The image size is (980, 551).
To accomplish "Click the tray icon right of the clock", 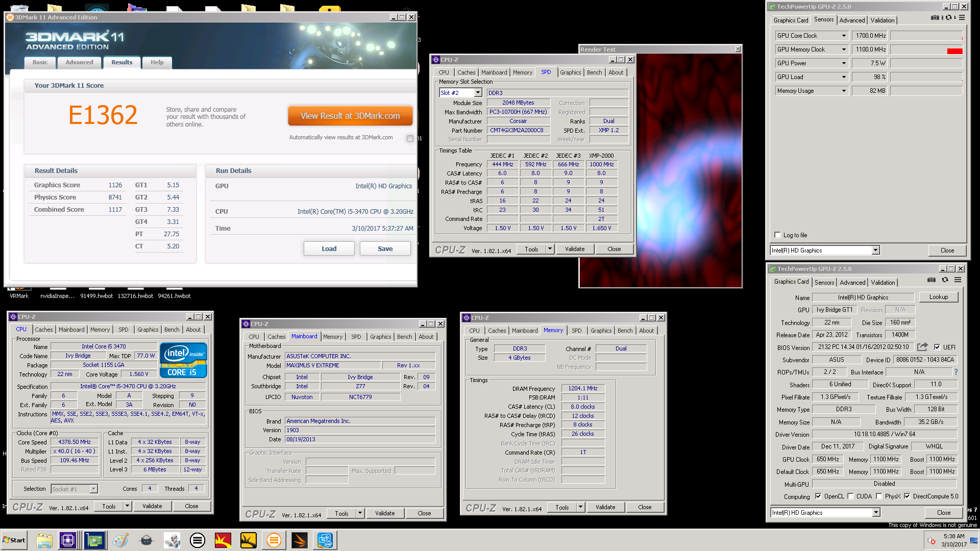I will coord(974,541).
